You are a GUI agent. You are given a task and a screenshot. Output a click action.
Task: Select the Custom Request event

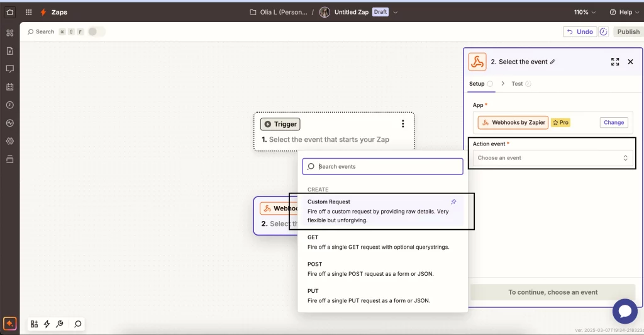[x=382, y=211]
